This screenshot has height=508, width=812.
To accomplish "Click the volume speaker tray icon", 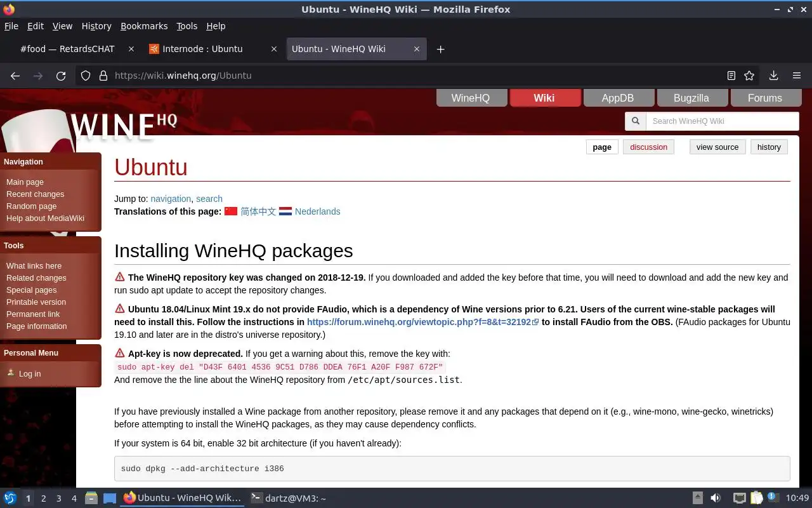I will coord(716,498).
